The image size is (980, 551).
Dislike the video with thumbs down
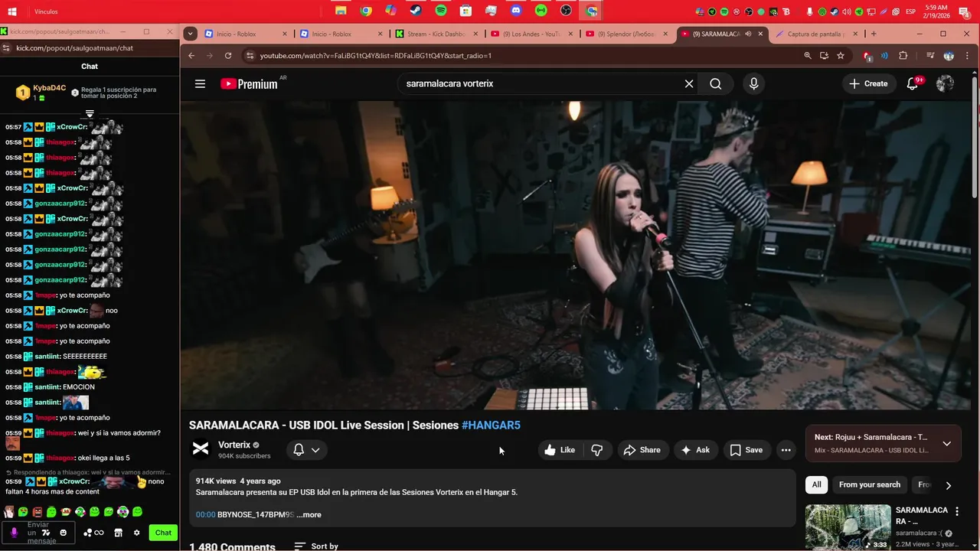tap(597, 450)
